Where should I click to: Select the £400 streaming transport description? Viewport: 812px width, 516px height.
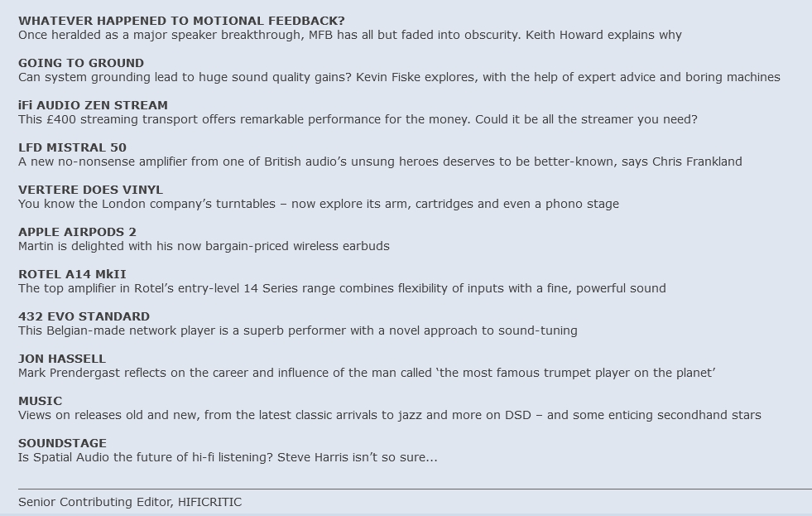[358, 119]
